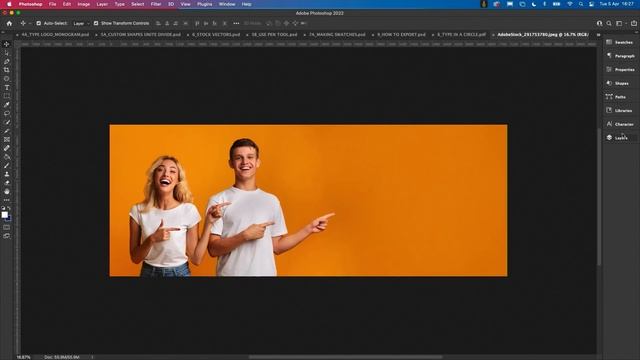This screenshot has width=640, height=360.
Task: Swap foreground and background colors arrow
Action: [x=9, y=208]
